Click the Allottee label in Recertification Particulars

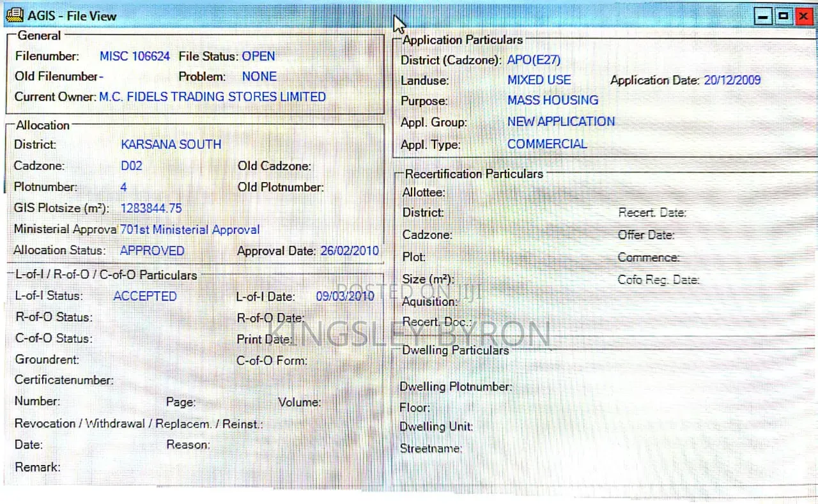click(x=424, y=192)
